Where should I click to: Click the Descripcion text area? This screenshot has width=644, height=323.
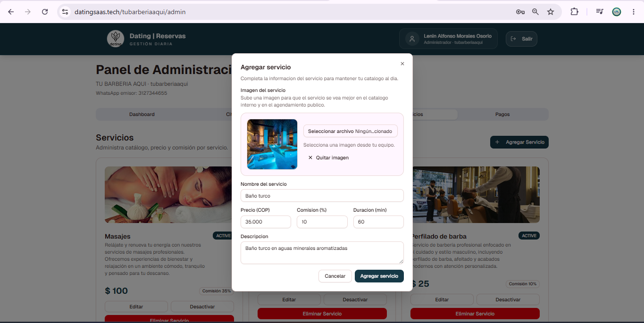coord(322,253)
